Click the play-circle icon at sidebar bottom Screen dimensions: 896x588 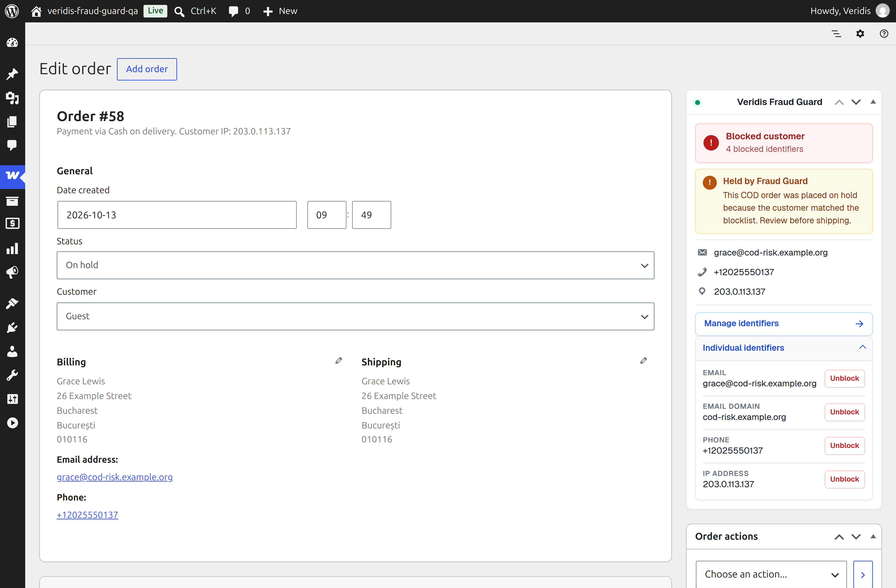[x=12, y=423]
